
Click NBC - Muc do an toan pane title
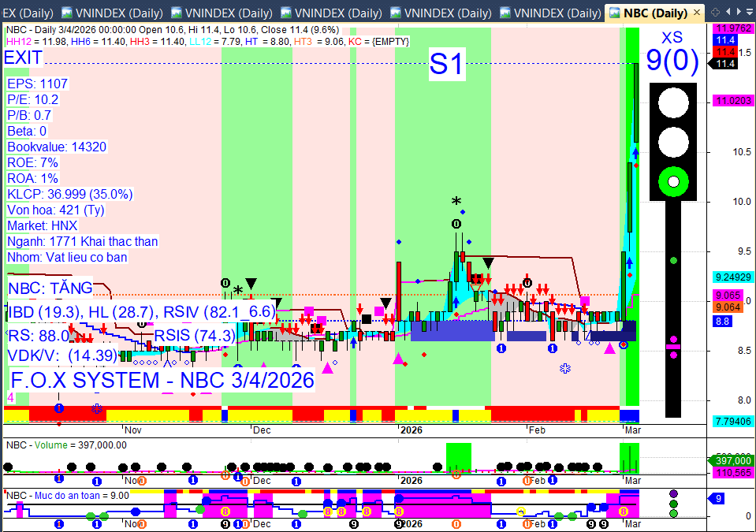coord(68,496)
